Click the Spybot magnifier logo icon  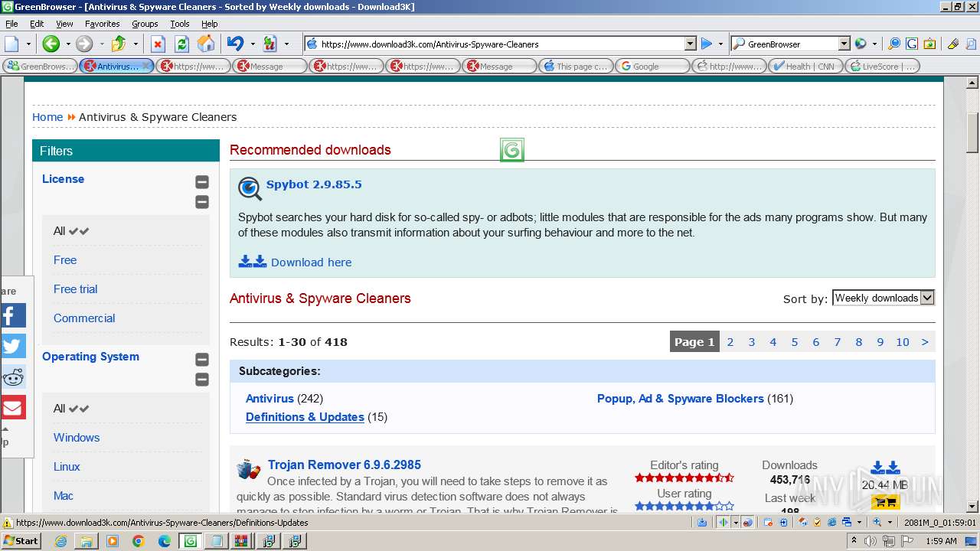coord(250,187)
